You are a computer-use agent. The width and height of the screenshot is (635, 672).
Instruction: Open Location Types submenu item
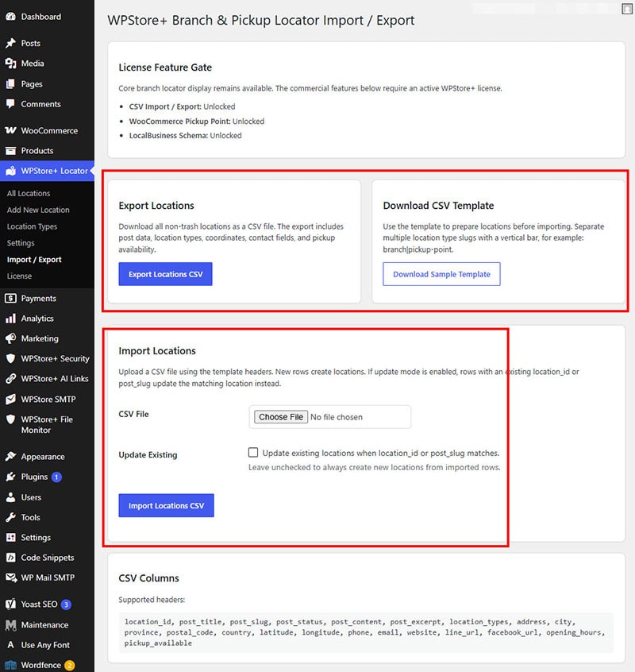(x=32, y=226)
